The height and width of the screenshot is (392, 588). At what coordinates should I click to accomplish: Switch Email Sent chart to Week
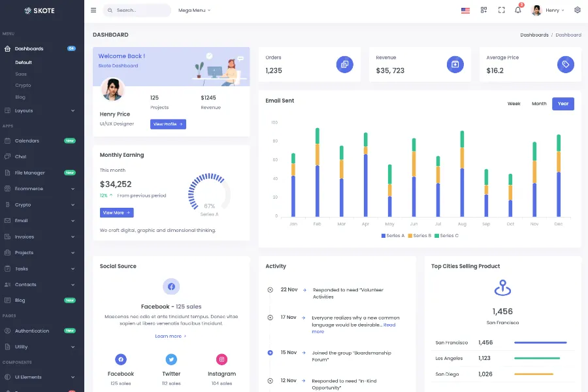tap(514, 104)
